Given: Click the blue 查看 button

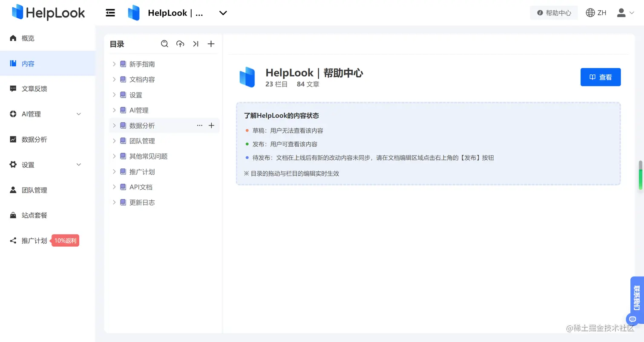Looking at the screenshot, I should click(x=601, y=77).
